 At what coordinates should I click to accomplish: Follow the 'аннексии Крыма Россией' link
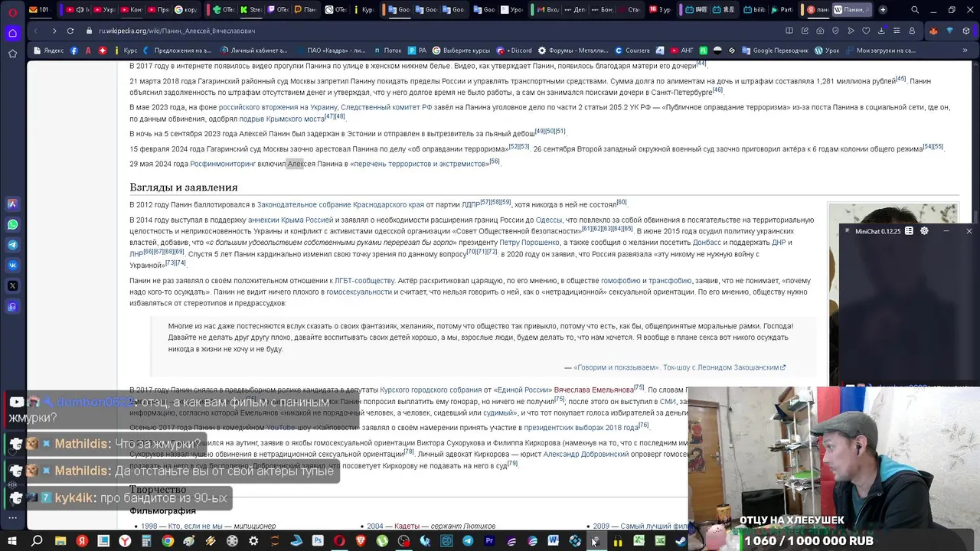pos(290,220)
